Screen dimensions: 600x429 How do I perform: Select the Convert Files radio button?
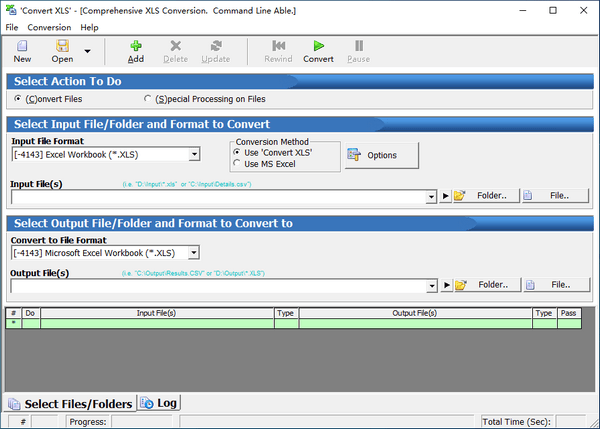(x=18, y=99)
